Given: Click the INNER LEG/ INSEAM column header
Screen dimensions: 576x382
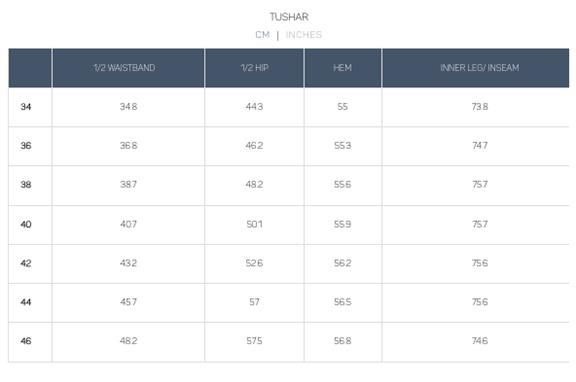Looking at the screenshot, I should point(479,68).
